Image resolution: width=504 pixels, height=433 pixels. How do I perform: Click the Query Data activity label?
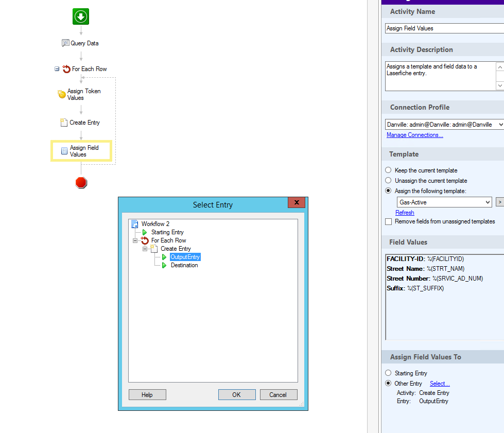84,43
